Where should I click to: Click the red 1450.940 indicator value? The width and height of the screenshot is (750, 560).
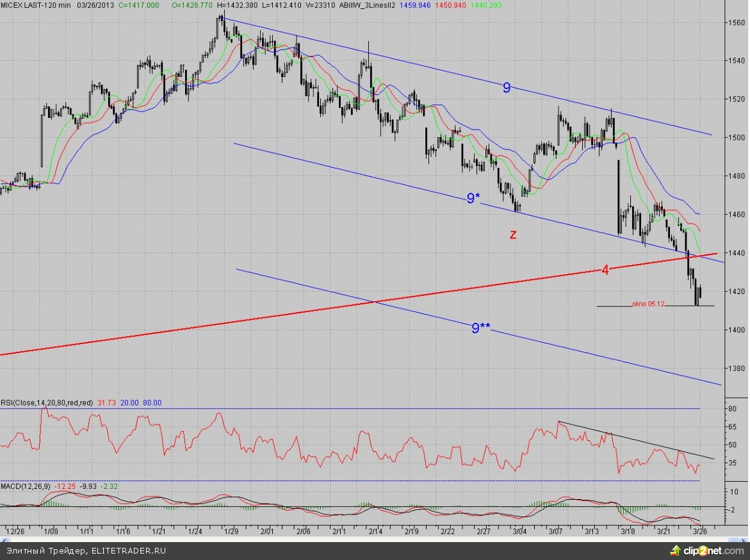pyautogui.click(x=453, y=4)
